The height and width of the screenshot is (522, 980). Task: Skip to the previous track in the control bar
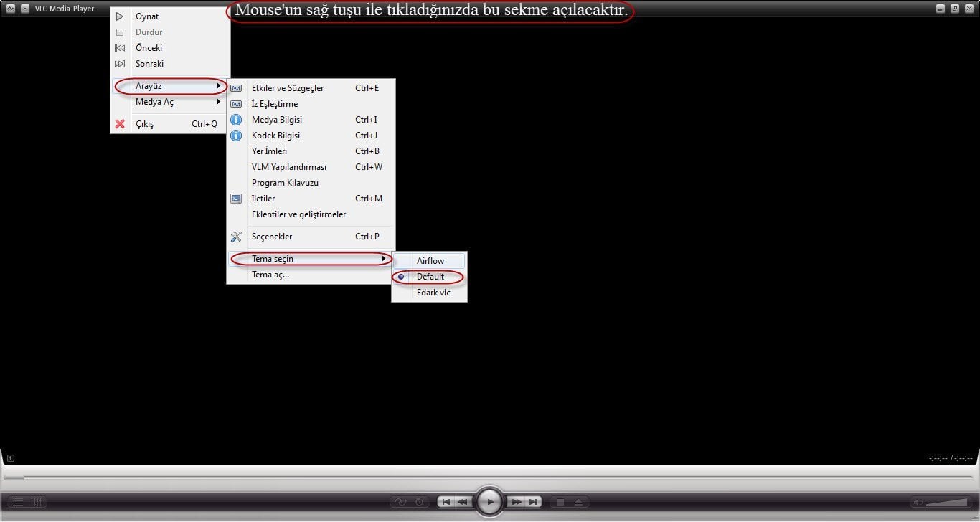pyautogui.click(x=446, y=502)
